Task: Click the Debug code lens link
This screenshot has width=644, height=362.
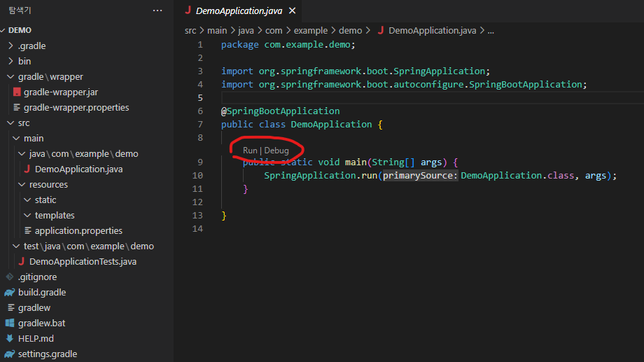Action: point(276,151)
